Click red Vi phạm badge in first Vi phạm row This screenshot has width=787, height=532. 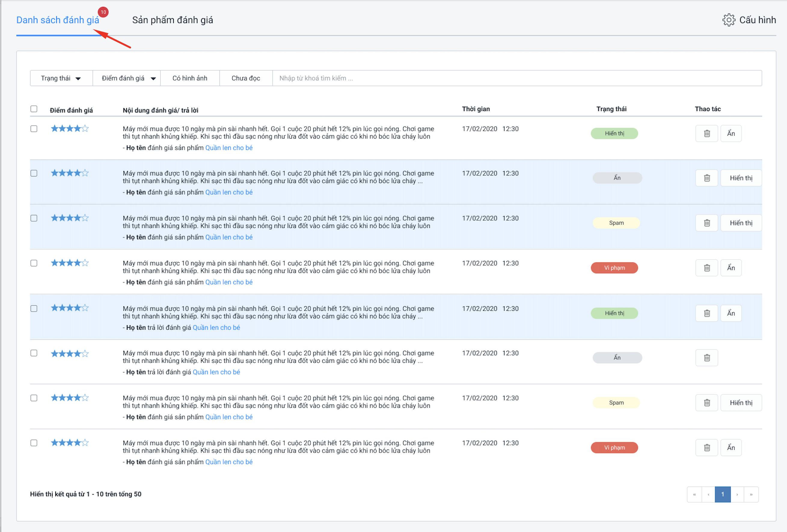pos(614,268)
